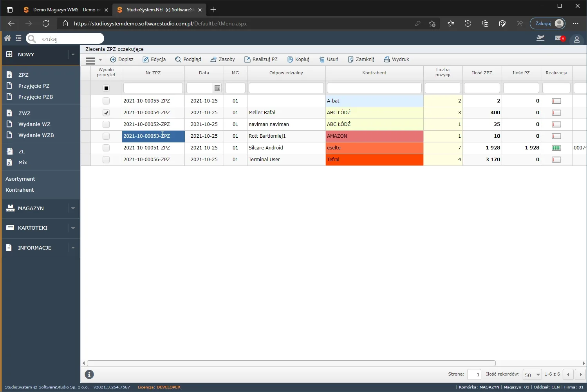Toggle Wysoki priorytet filter checkbox
Viewport: 587px width, 392px height.
click(x=106, y=88)
